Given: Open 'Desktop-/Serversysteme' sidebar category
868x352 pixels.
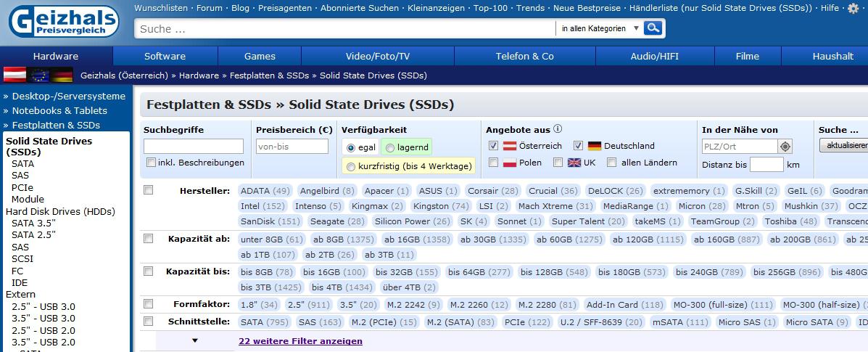Looking at the screenshot, I should tap(69, 96).
